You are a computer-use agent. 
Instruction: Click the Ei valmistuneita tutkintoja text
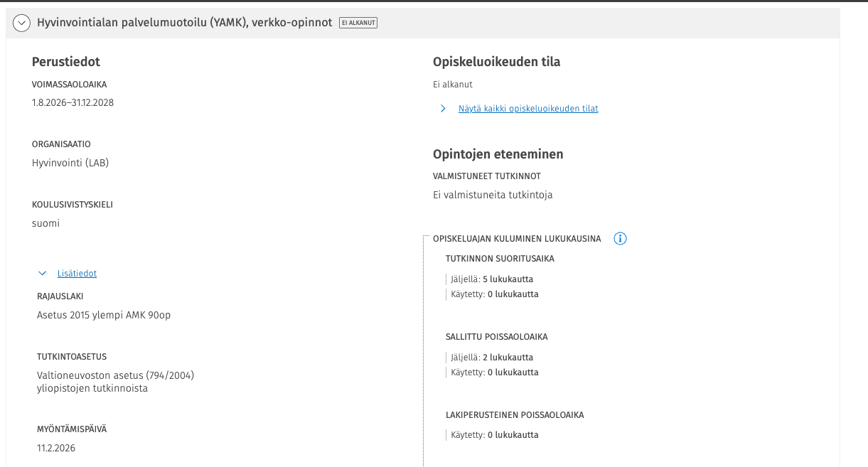(493, 195)
